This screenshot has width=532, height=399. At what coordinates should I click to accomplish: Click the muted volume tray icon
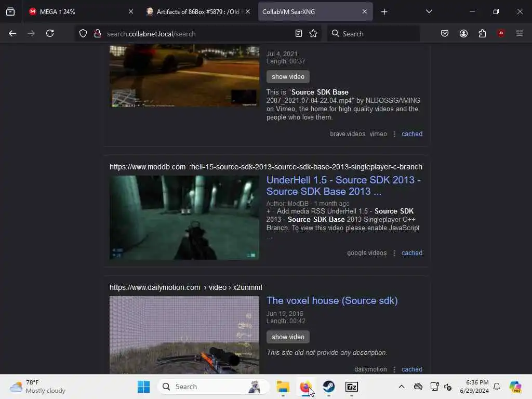(x=448, y=387)
